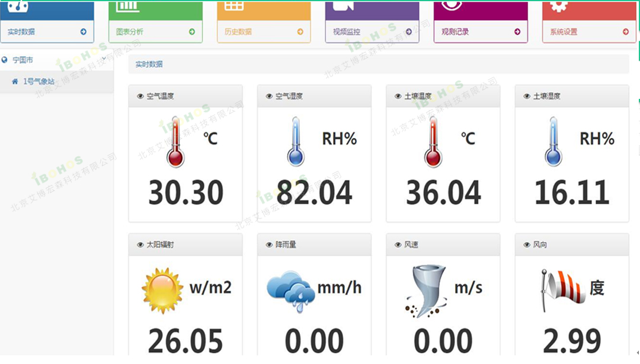The image size is (640, 364).
Task: Click the red thermometer under 土壤温度
Action: click(x=433, y=141)
